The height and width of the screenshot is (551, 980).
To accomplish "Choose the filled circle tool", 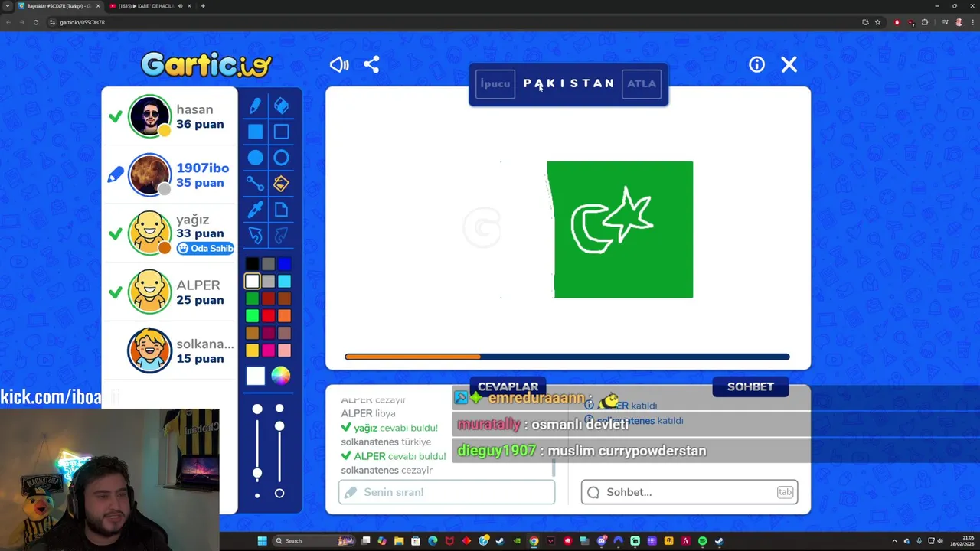I will pyautogui.click(x=255, y=158).
